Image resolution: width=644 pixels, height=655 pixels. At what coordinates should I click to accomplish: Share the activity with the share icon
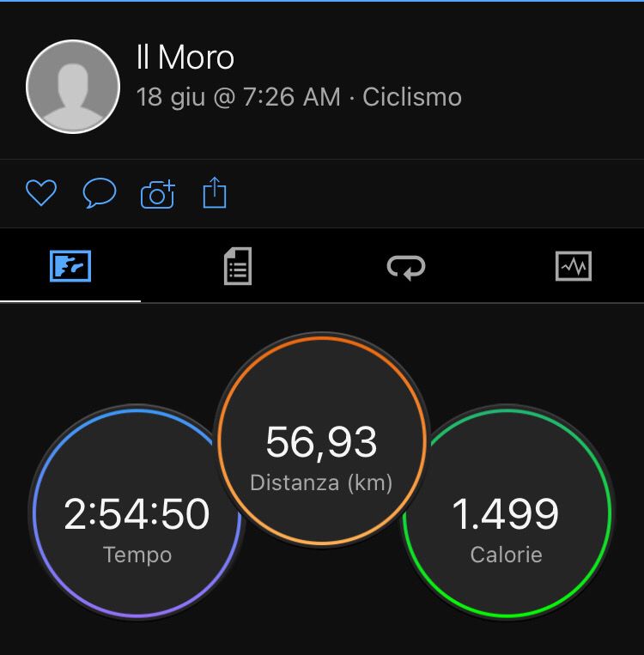(215, 192)
